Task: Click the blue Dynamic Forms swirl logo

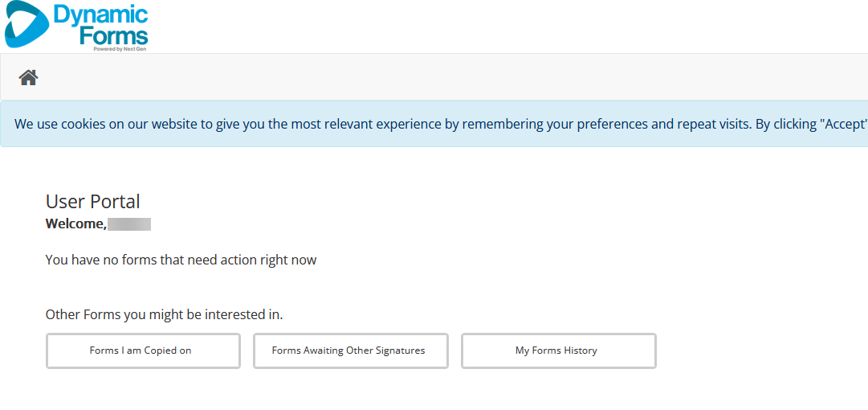Action: 26,26
